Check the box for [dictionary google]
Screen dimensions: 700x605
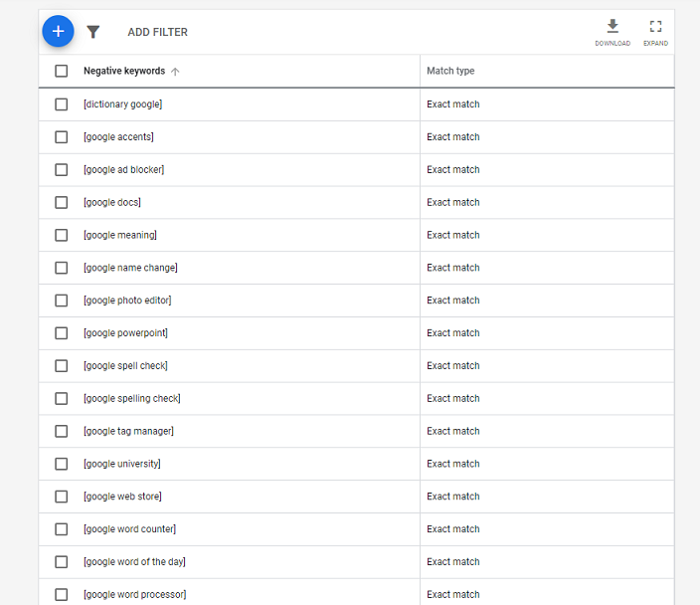coord(62,104)
